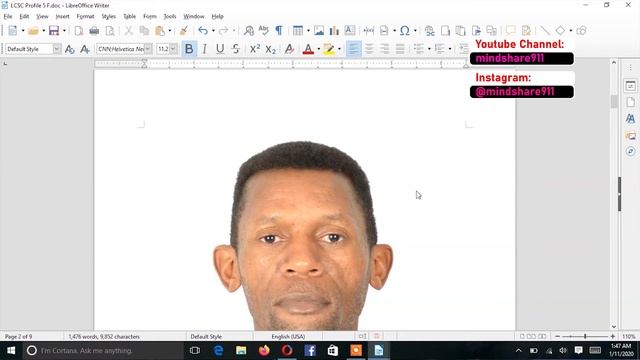Toggle Underline formatting
Viewport: 640px width, 360px height.
point(220,49)
